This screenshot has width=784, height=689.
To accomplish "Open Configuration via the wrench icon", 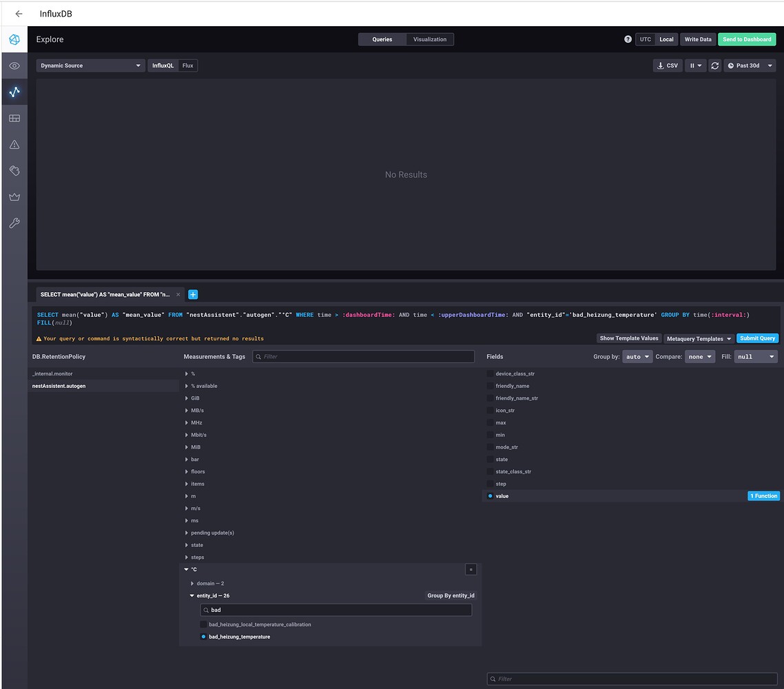I will pyautogui.click(x=14, y=223).
